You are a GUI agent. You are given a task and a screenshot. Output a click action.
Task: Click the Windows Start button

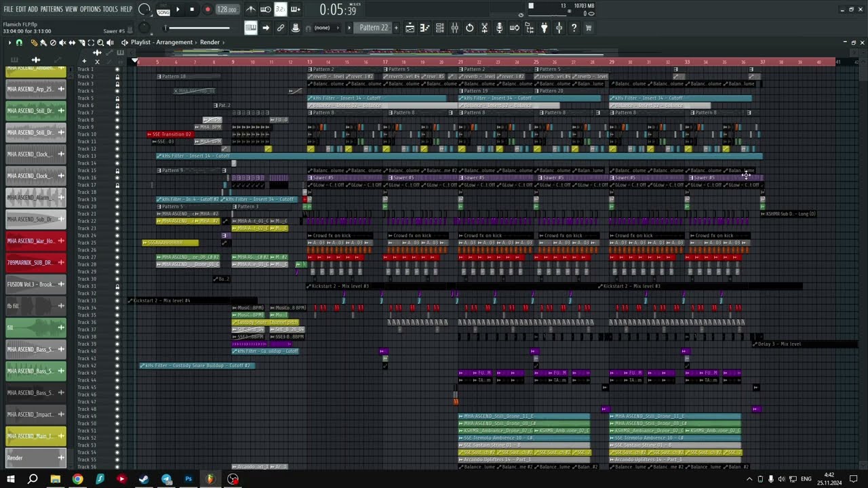tap(10, 479)
